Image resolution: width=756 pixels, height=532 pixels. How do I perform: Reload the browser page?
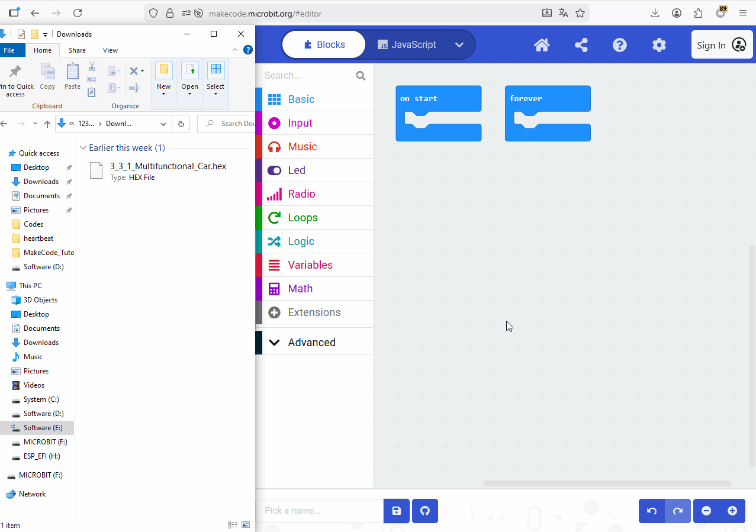click(78, 13)
